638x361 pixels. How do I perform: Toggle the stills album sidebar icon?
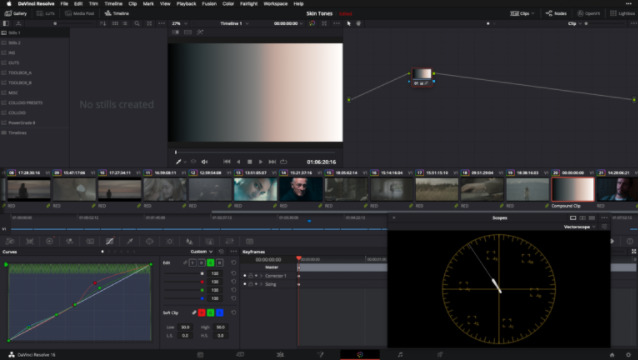coord(6,24)
